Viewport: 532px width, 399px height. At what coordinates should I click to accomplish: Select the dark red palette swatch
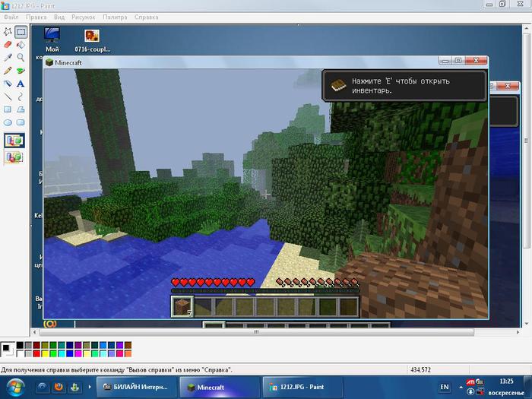pos(36,345)
